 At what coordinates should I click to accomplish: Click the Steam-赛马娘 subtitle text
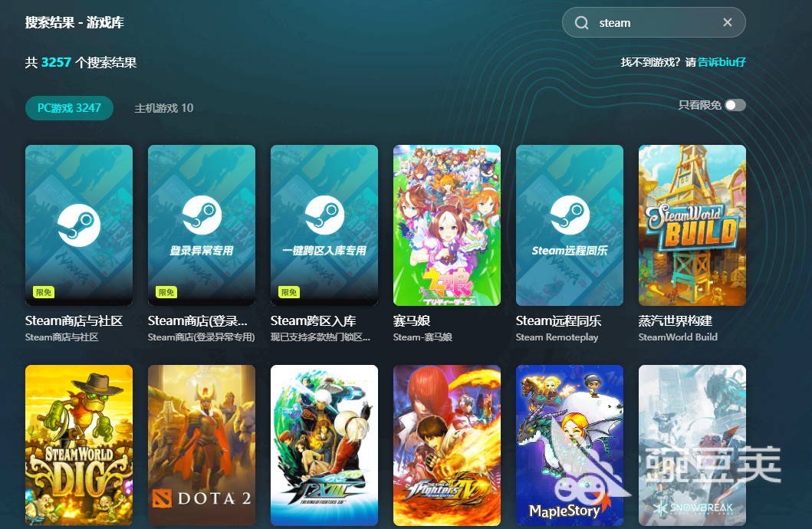click(x=422, y=337)
